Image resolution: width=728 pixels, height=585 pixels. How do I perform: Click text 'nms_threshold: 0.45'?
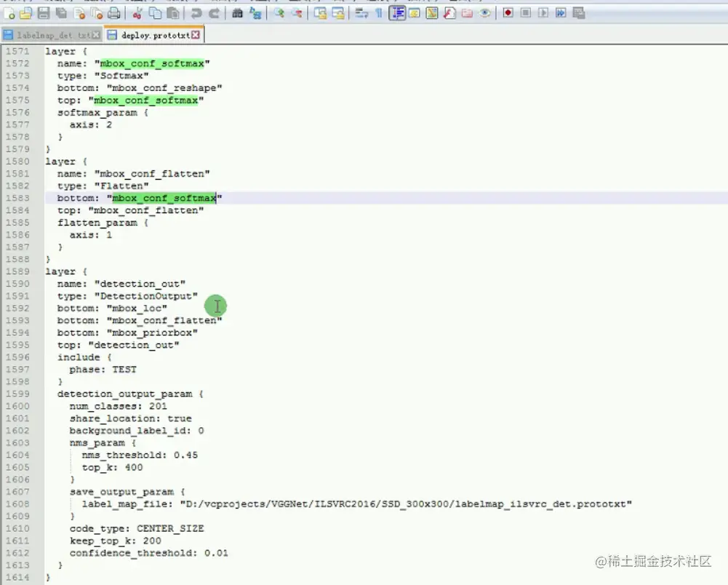click(x=140, y=455)
